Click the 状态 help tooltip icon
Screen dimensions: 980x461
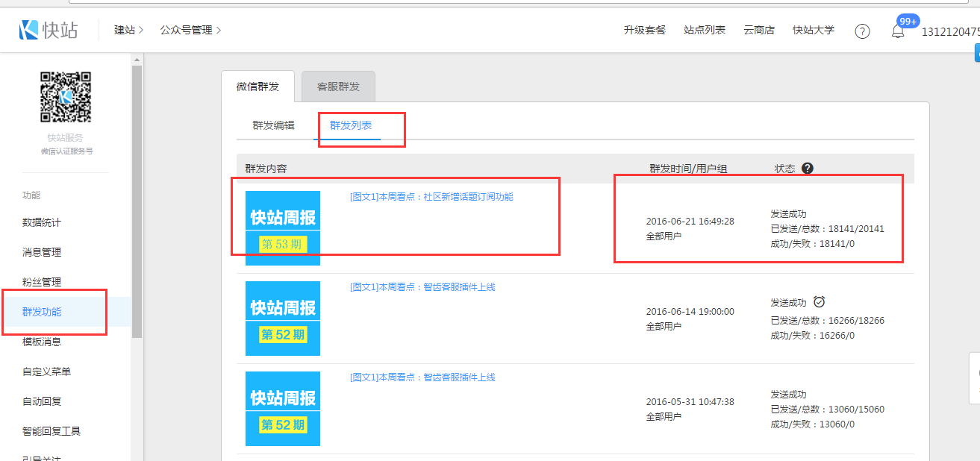[807, 169]
